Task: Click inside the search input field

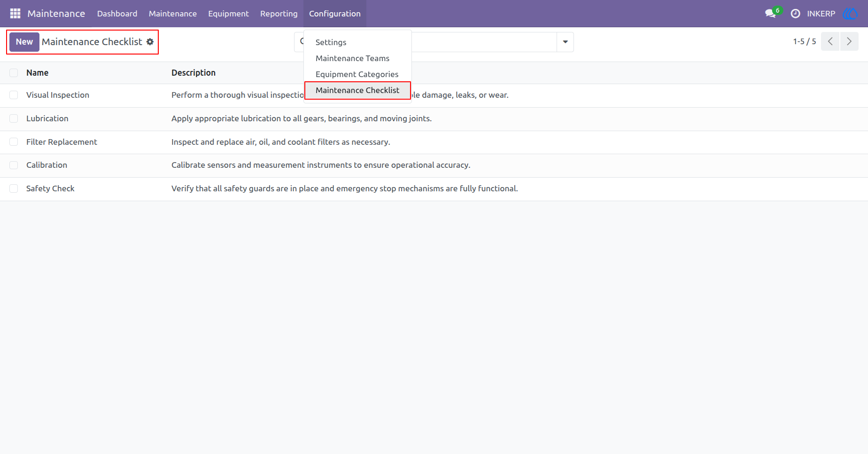Action: (484, 42)
